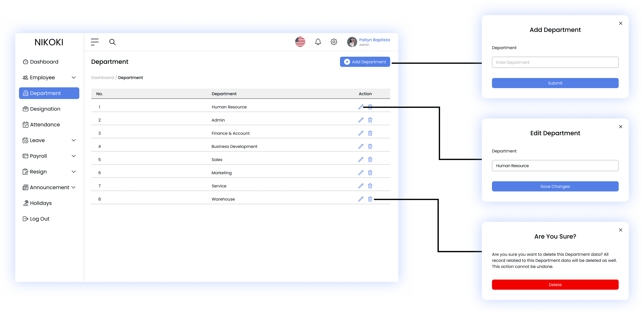Expand the Announcement menu chevron
This screenshot has height=315, width=644.
73,187
